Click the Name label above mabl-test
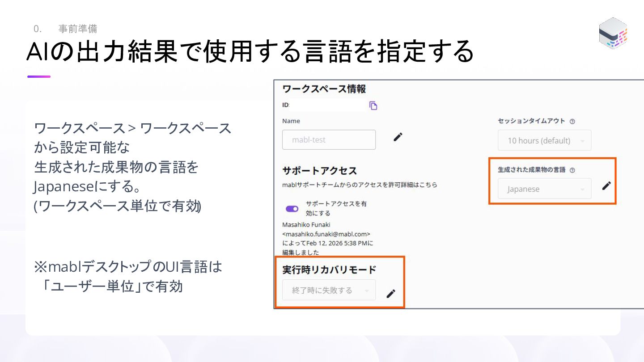 [x=291, y=121]
